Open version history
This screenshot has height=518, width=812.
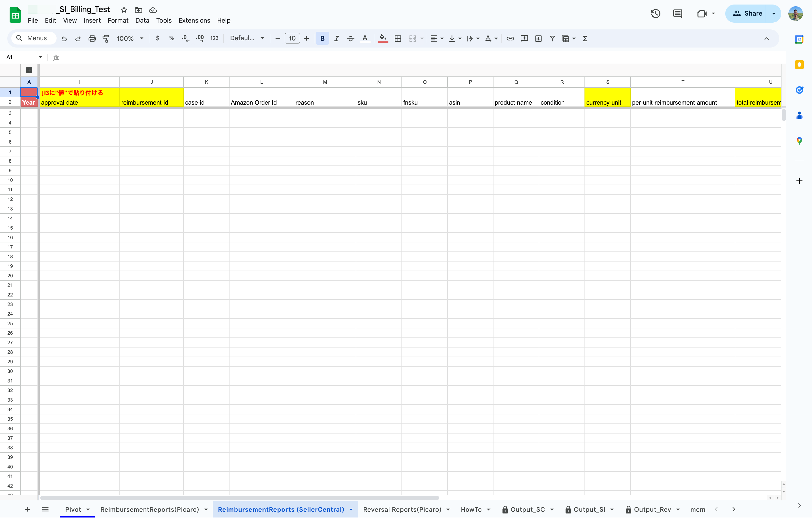[656, 14]
